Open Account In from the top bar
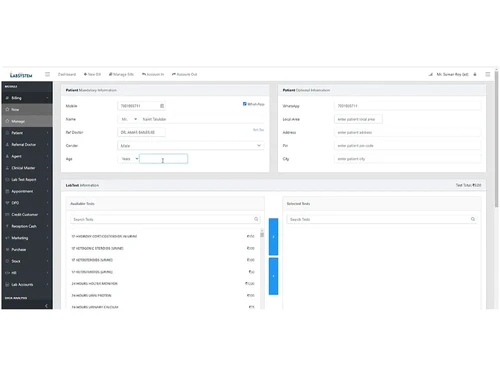Viewport: 500px width, 375px height. click(153, 74)
